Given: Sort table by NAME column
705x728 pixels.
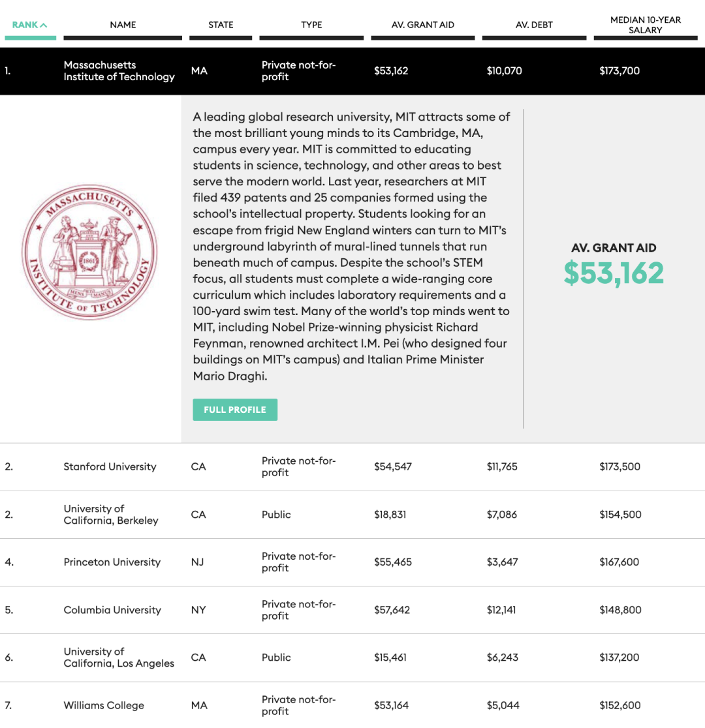Looking at the screenshot, I should [x=123, y=25].
